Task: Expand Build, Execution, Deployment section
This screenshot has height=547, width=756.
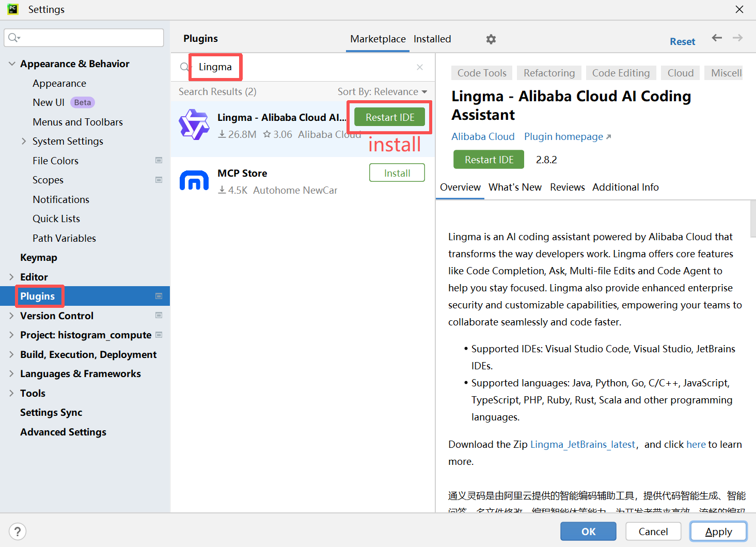Action: (x=11, y=354)
